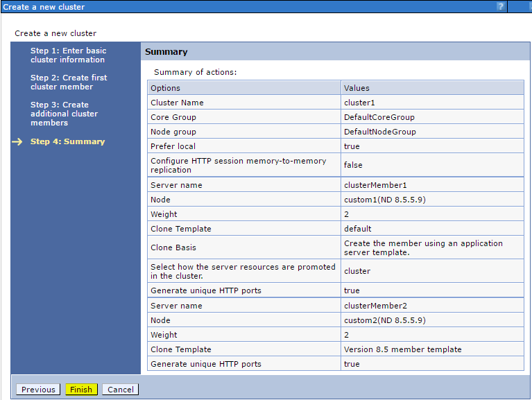The image size is (532, 400).
Task: Click the custom1(ND 8.5.5.9) node value
Action: pyautogui.click(x=384, y=200)
